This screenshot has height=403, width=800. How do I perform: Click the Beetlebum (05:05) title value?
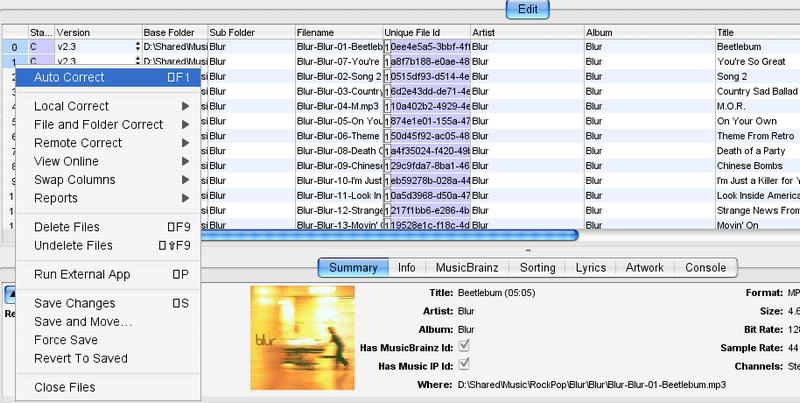[x=496, y=293]
